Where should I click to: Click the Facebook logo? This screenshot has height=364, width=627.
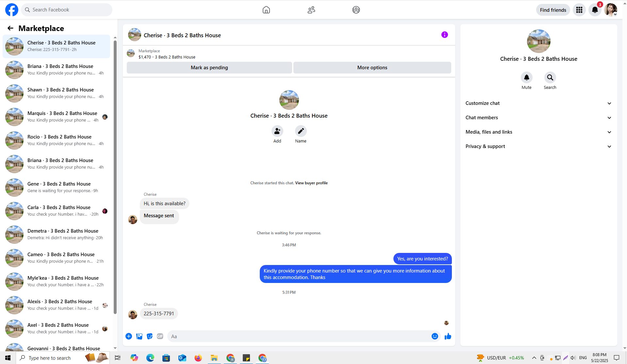[12, 10]
